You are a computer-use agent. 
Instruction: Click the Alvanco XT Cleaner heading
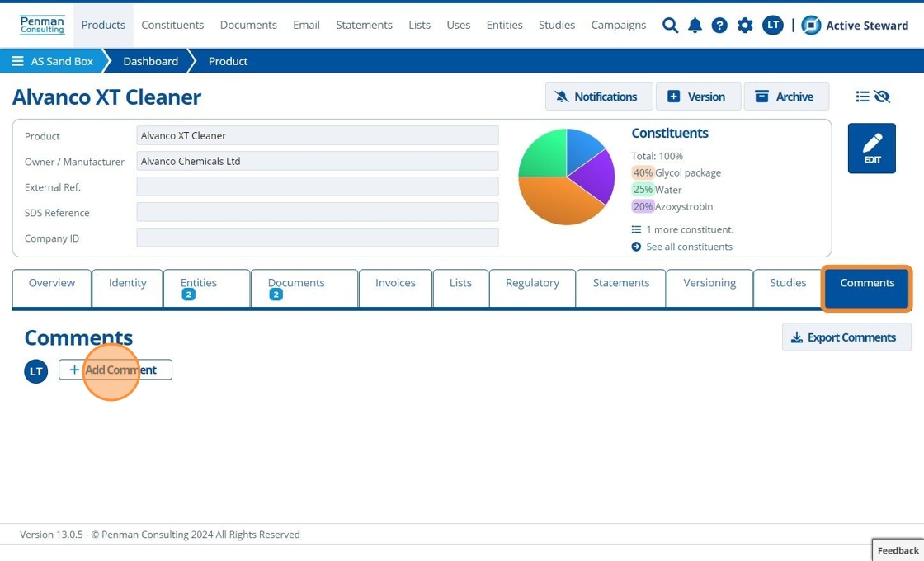pos(106,97)
